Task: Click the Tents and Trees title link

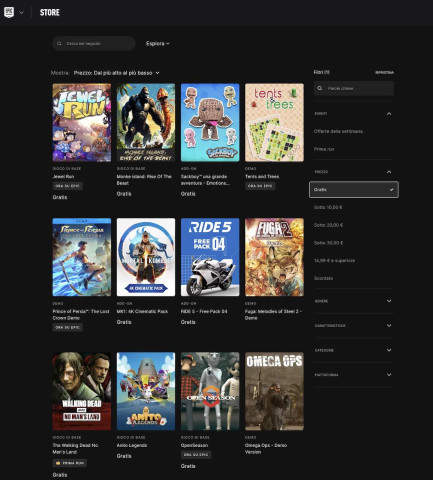Action: (262, 177)
